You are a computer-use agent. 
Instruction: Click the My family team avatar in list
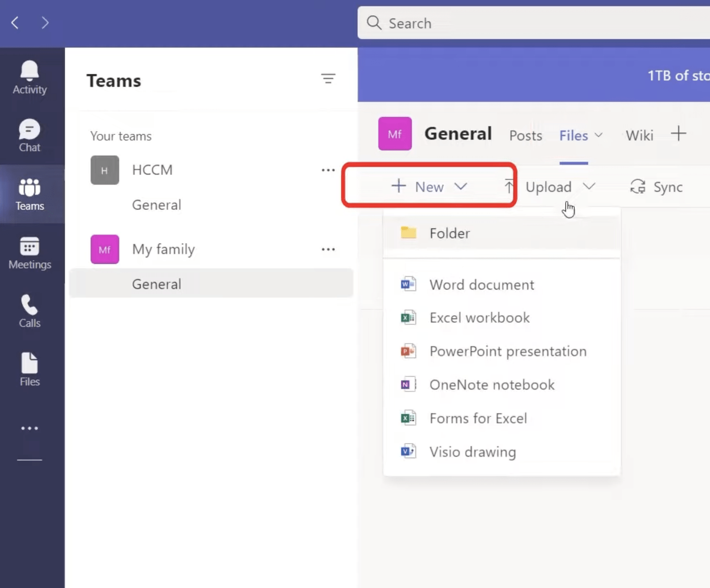click(105, 249)
